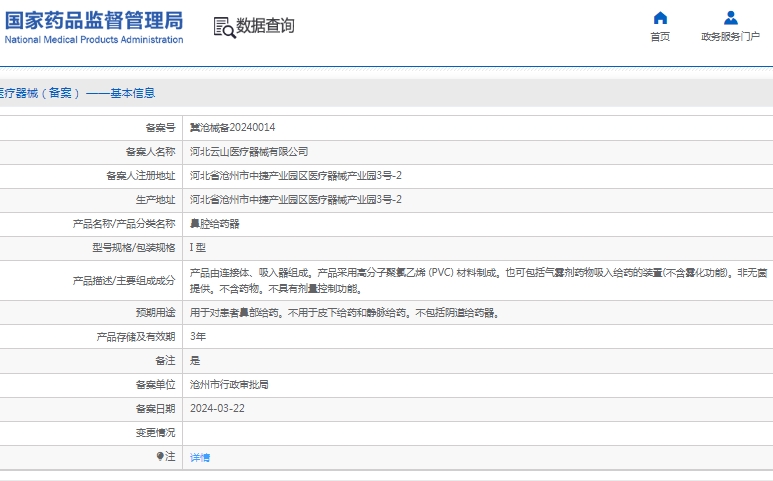Click the address value in 备案人注册地址 row

[296, 175]
